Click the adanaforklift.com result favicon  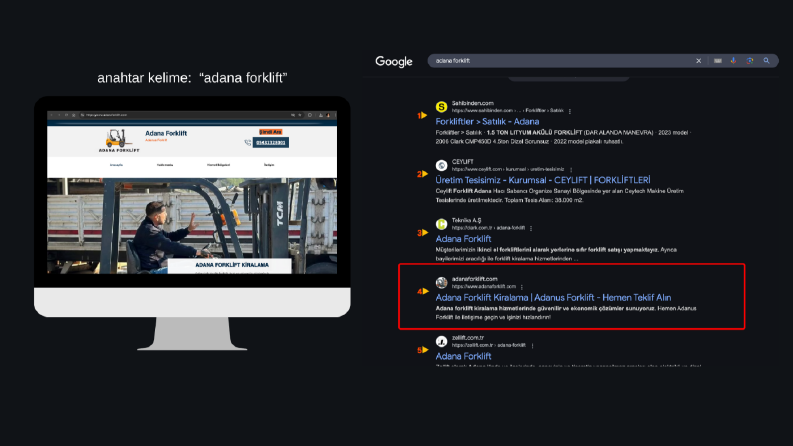pos(442,283)
